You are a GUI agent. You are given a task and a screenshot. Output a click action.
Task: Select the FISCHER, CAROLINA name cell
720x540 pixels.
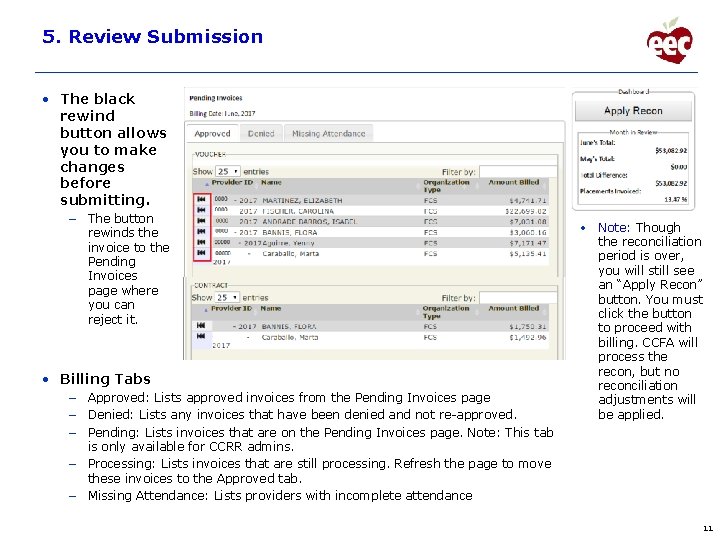coord(298,211)
